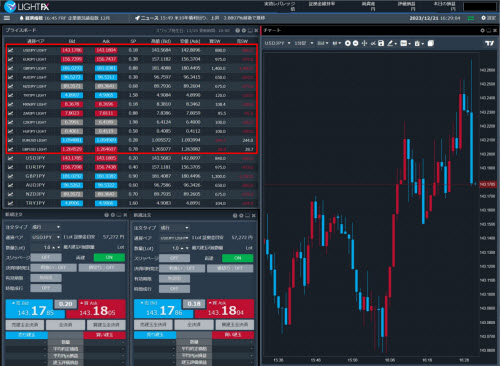Sell at Bid 143.17 85 in left order panel
Image resolution: width=500 pixels, height=366 pixels.
coord(35,309)
